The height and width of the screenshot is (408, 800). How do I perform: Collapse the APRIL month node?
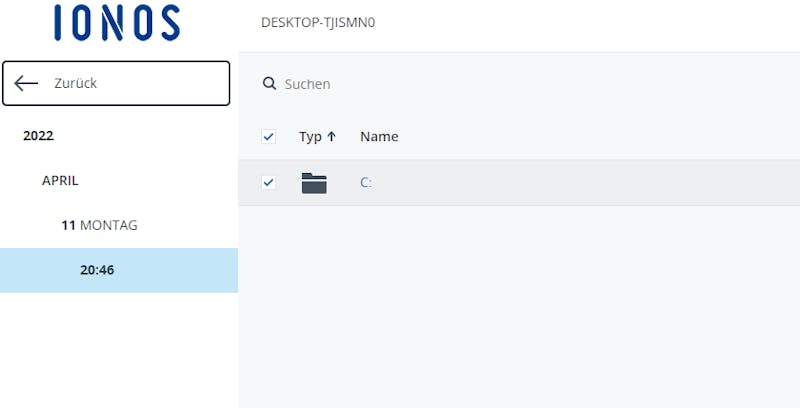pos(60,181)
